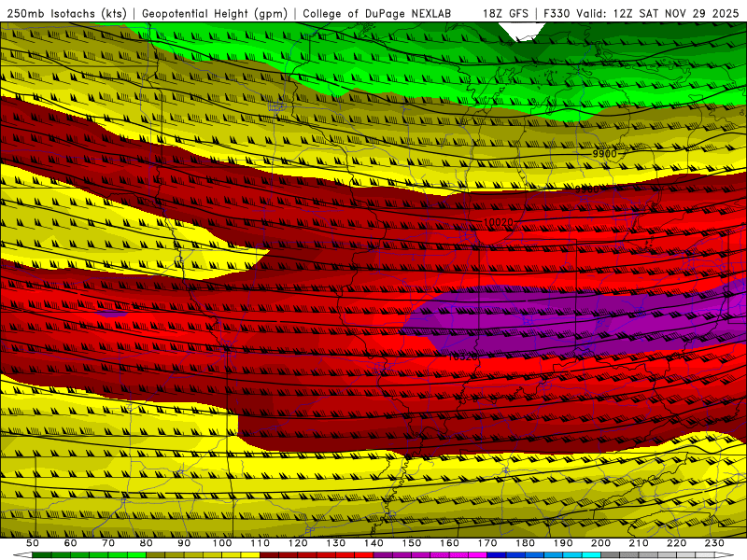Click the 220 value on the color scale
Image resolution: width=747 pixels, height=560 pixels.
(x=676, y=543)
